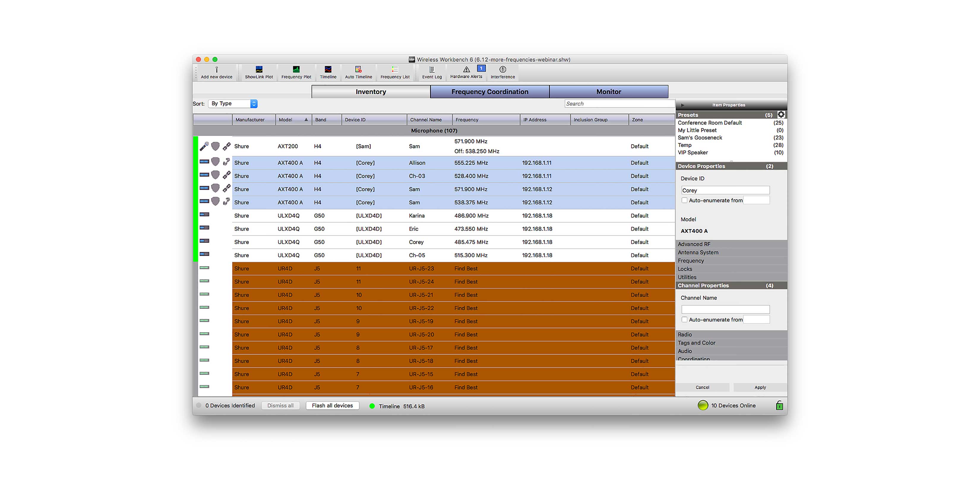Expand the Utilities section
The height and width of the screenshot is (490, 980).
tap(731, 277)
